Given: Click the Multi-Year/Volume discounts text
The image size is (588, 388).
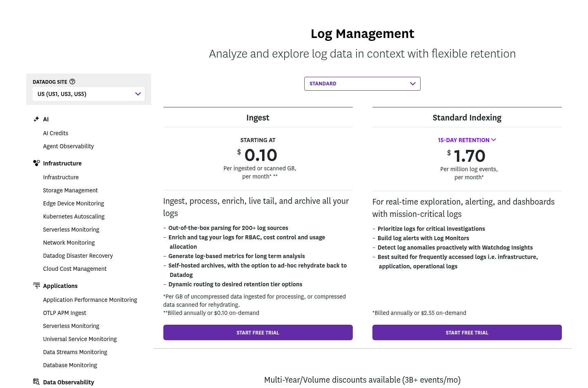Looking at the screenshot, I should click(362, 380).
